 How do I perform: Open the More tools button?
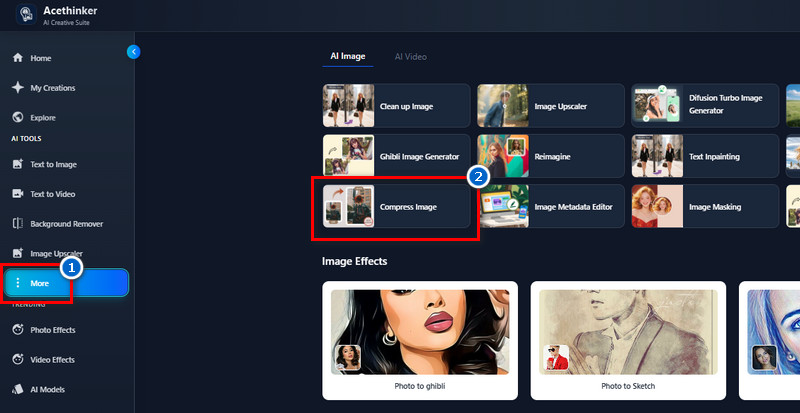tap(66, 283)
